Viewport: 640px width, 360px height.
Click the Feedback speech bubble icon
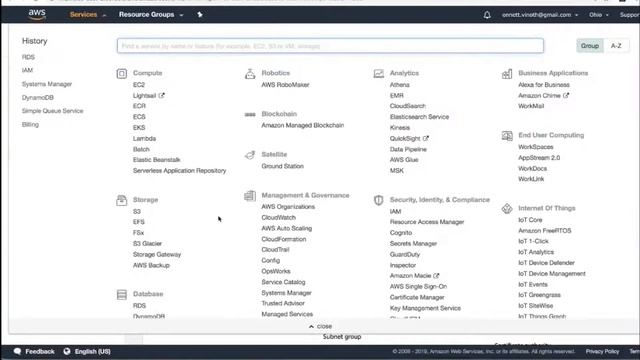17,351
